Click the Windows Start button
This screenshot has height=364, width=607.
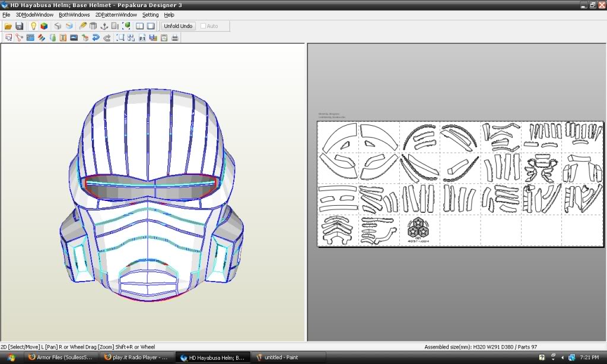pos(11,357)
